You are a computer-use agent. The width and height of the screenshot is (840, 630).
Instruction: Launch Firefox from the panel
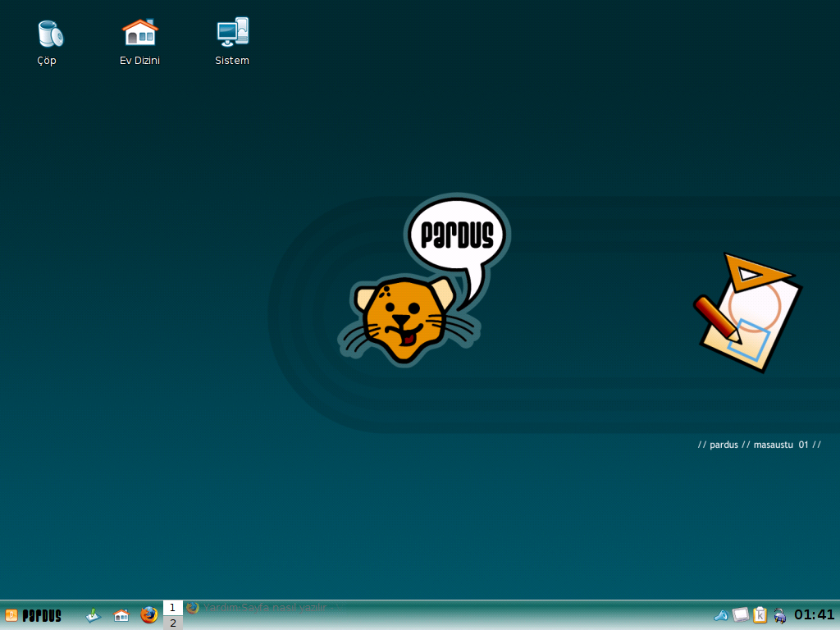coord(149,615)
